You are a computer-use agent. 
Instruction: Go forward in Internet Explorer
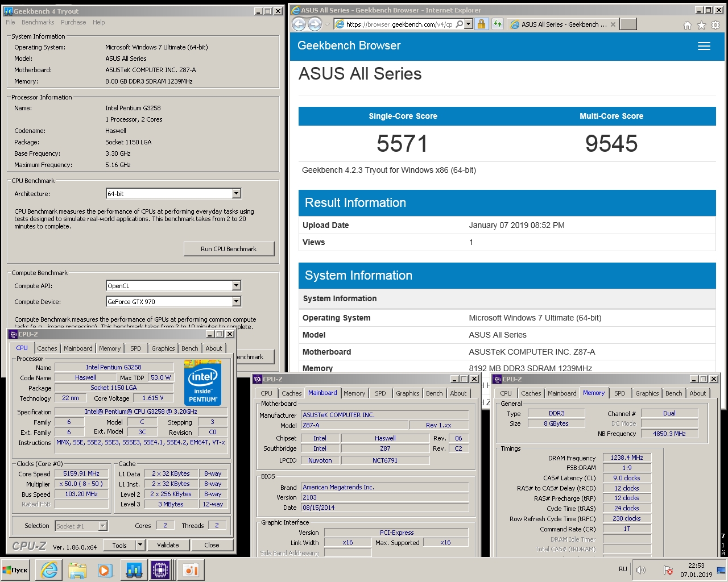point(315,24)
